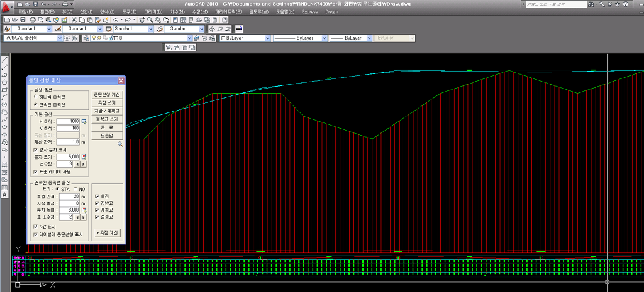Click the Plot printer icon
The image size is (644, 292).
33,20
